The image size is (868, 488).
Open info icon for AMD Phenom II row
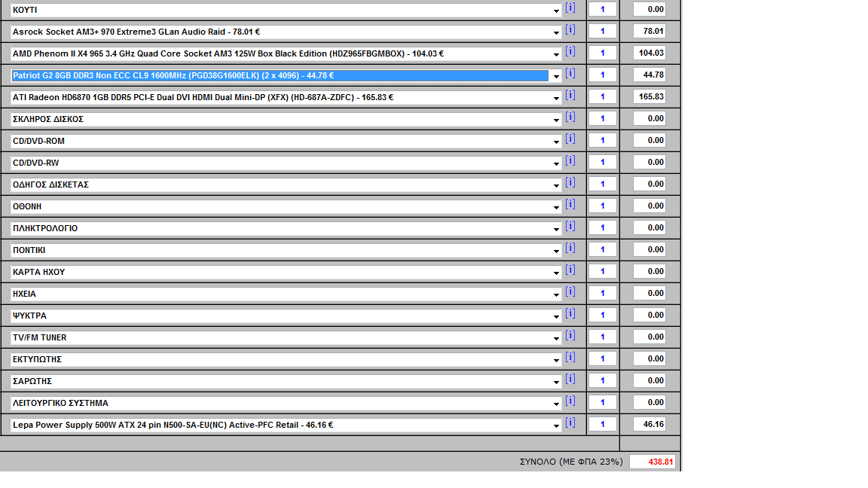point(570,51)
